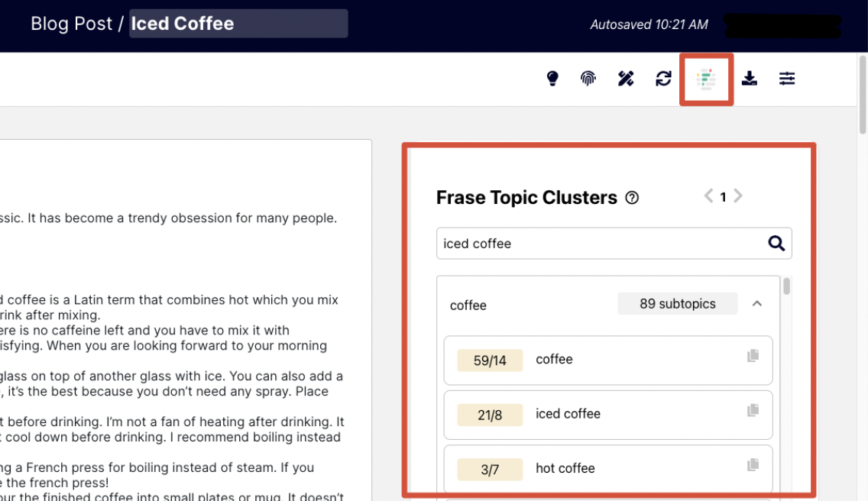Select the 'hot coffee' 3/7 topic card
Viewport: 868px width, 501px height.
coord(607,469)
